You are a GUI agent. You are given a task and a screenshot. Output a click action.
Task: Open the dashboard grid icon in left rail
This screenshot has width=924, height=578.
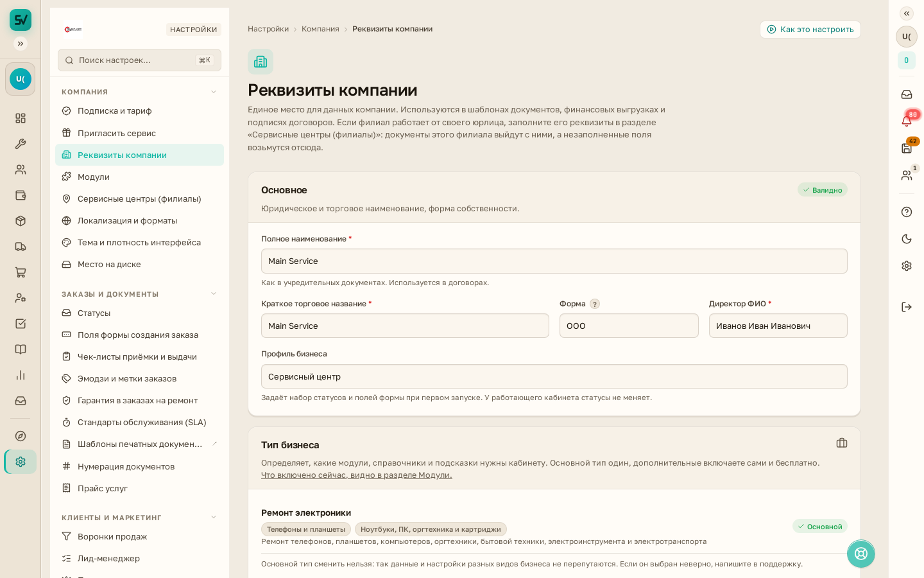[21, 118]
